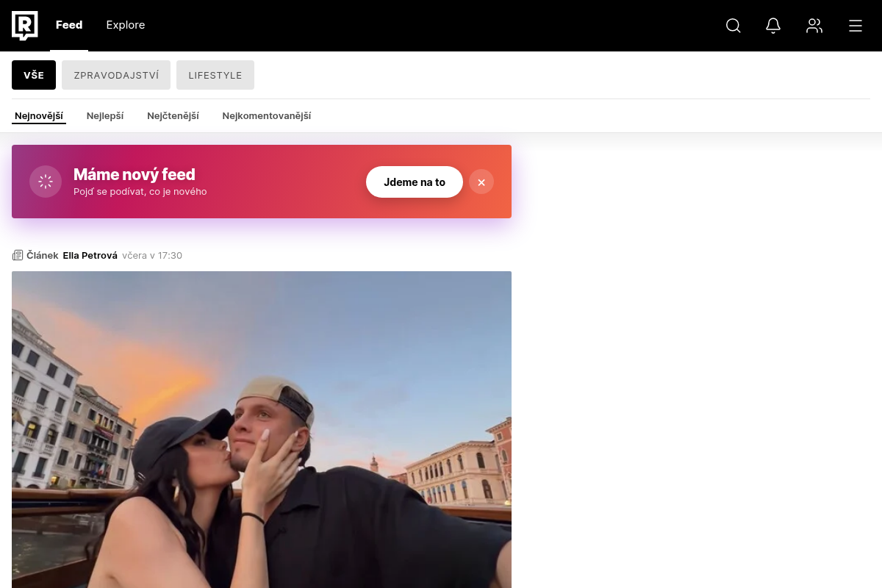Select the ZPRAVODAJSTVÍ category filter
Viewport: 882px width, 588px height.
pos(116,75)
